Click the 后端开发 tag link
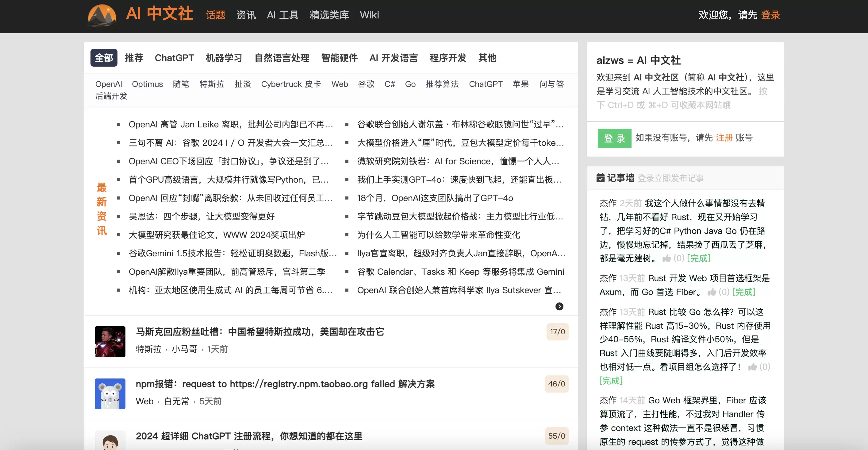This screenshot has width=868, height=450. pyautogui.click(x=111, y=96)
